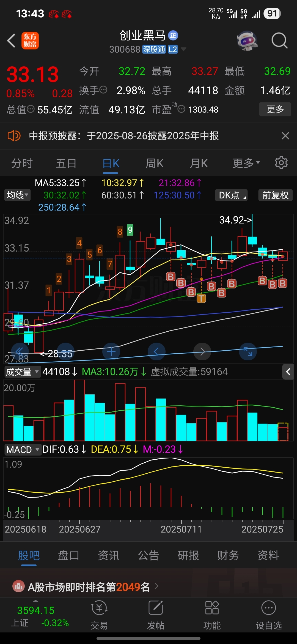Tap the battery indicator showing 91
Viewport: 297px width, 644px height.
272,13
